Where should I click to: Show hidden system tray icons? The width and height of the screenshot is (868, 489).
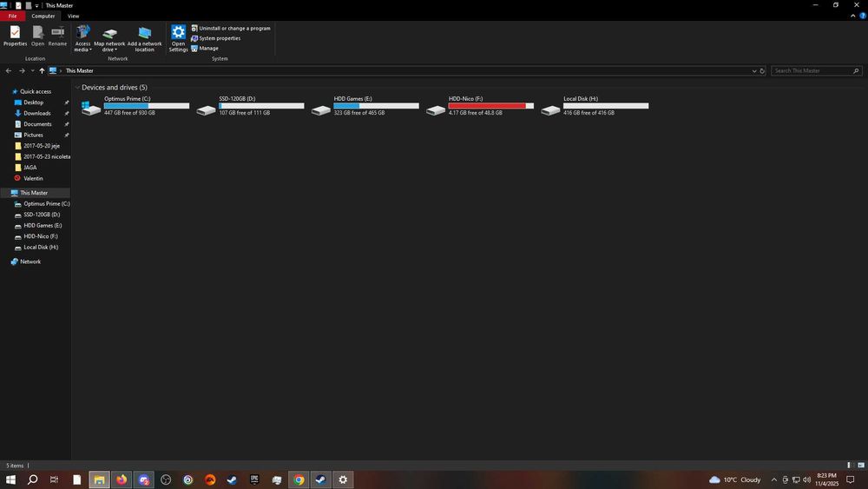774,479
